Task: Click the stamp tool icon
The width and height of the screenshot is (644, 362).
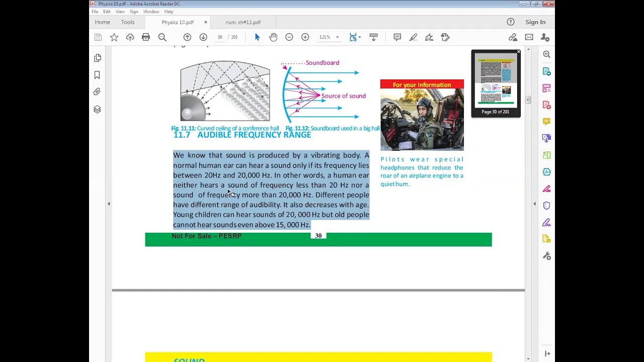Action: point(445,37)
